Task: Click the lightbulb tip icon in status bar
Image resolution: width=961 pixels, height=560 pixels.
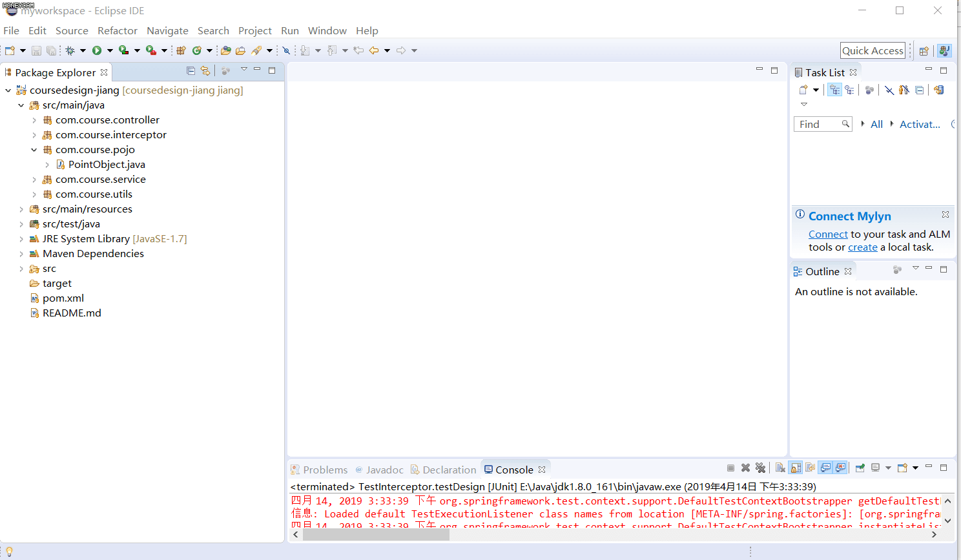Action: click(9, 552)
